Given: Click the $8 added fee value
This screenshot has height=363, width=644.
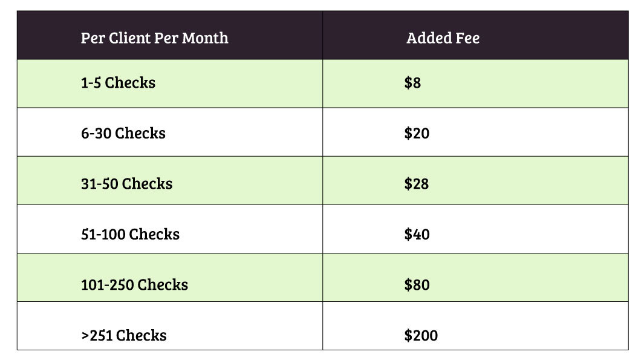Looking at the screenshot, I should (x=412, y=83).
